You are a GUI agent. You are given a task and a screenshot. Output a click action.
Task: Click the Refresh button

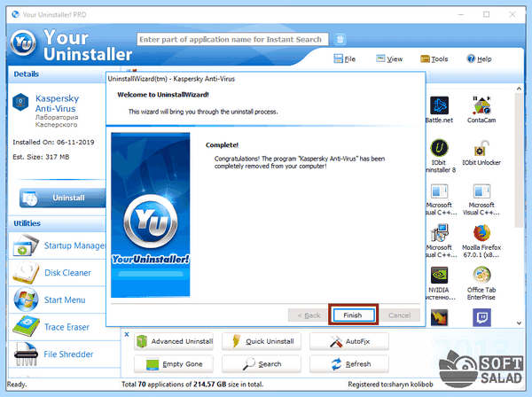(349, 364)
